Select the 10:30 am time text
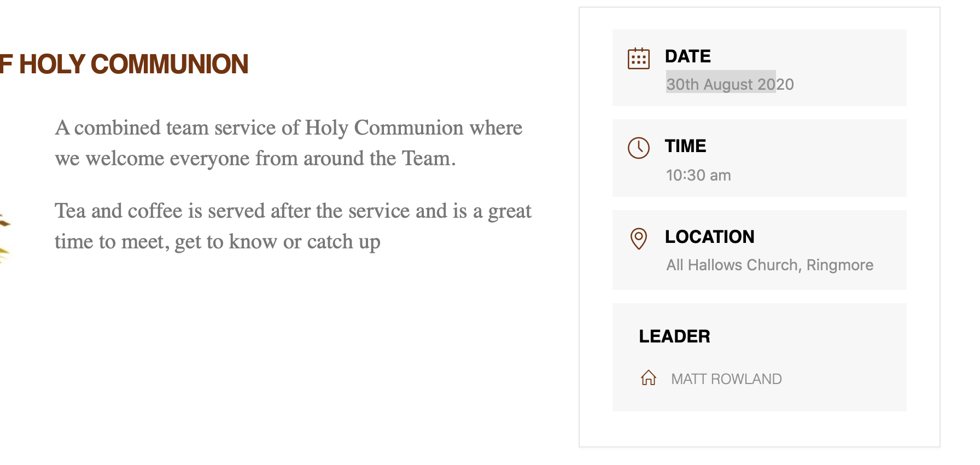Viewport: 980px width, 465px height. pos(698,175)
